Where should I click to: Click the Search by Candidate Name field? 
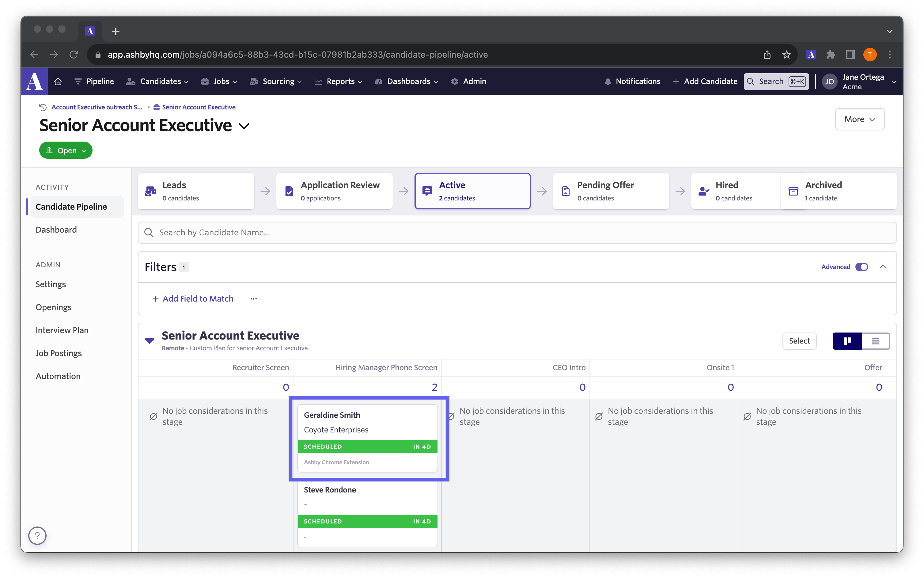(517, 232)
